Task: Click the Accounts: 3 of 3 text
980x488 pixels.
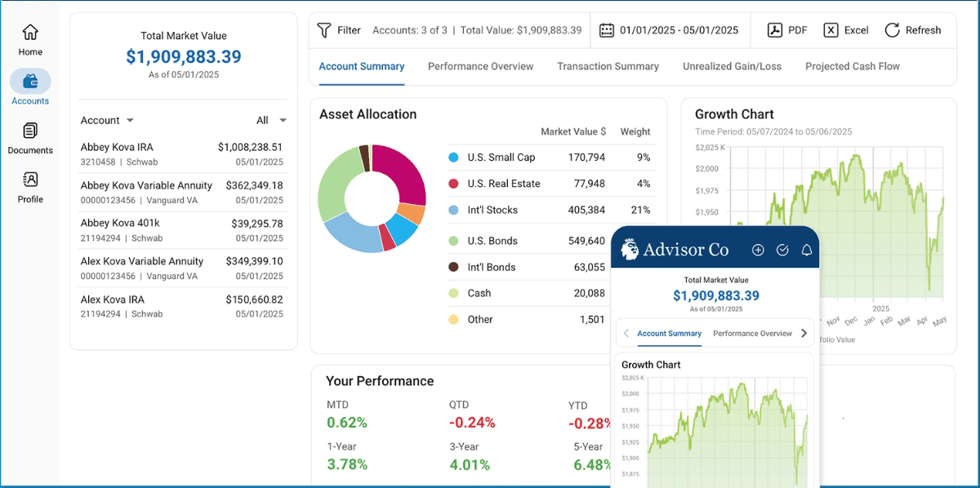Action: [x=410, y=30]
